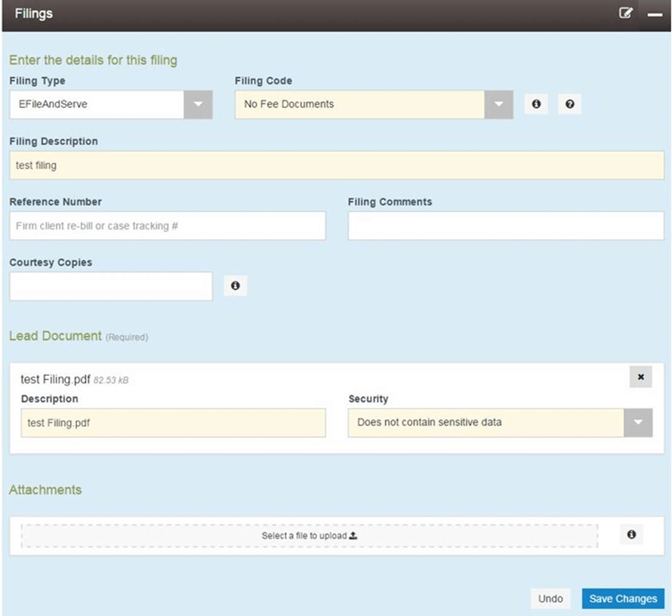Select the Reference Number input field
This screenshot has width=672, height=616.
(166, 225)
